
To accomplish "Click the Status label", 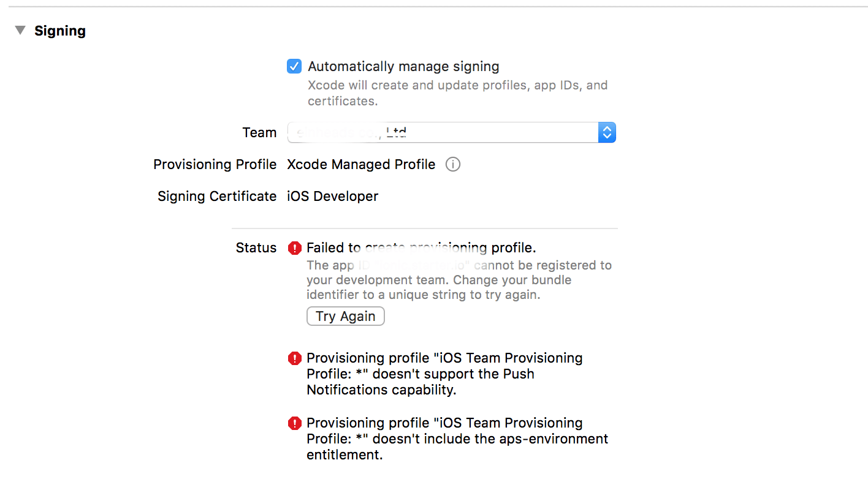I will point(256,248).
